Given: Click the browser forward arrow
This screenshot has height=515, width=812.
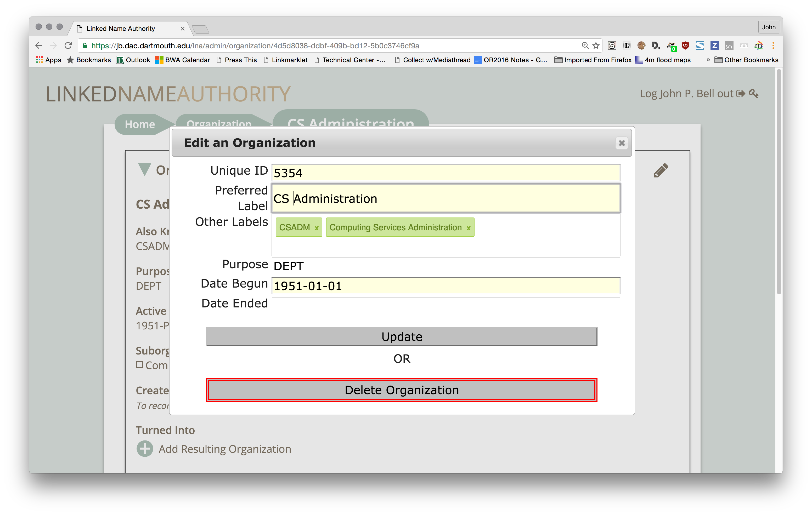Looking at the screenshot, I should (x=53, y=45).
